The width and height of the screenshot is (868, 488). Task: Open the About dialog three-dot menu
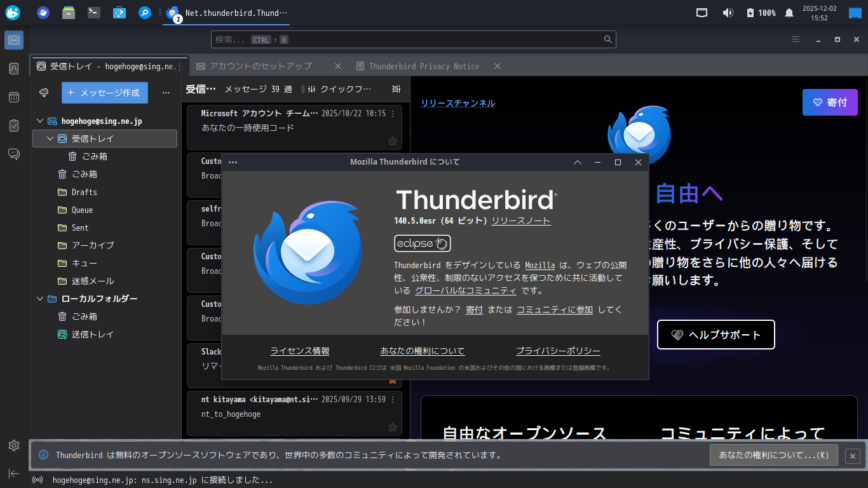[x=233, y=162]
